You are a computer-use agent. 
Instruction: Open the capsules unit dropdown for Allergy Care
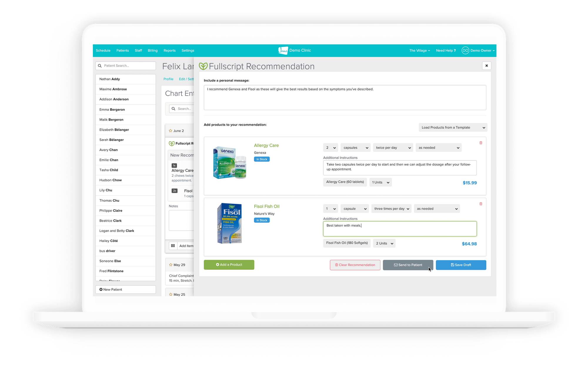point(356,148)
